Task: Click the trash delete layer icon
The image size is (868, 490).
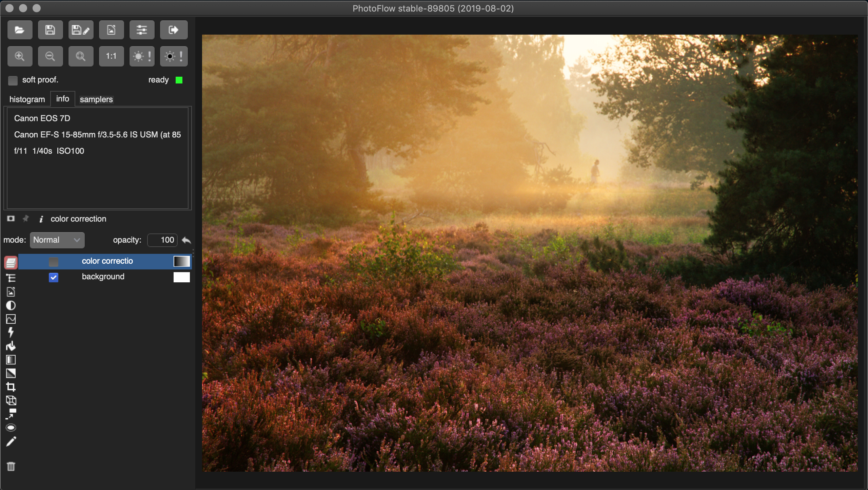Action: [x=11, y=467]
